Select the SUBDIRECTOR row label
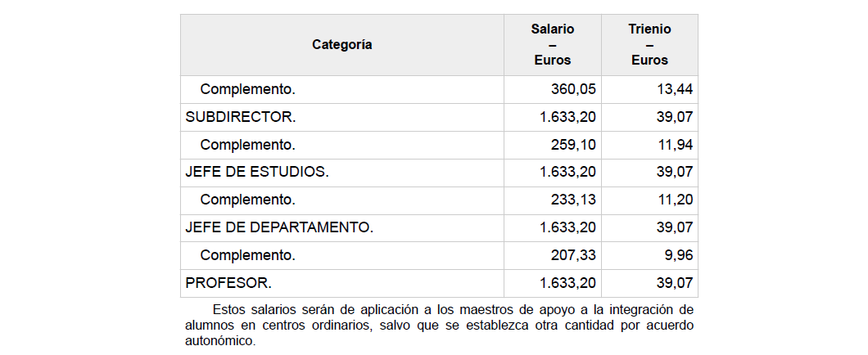868x355 pixels. (x=241, y=117)
